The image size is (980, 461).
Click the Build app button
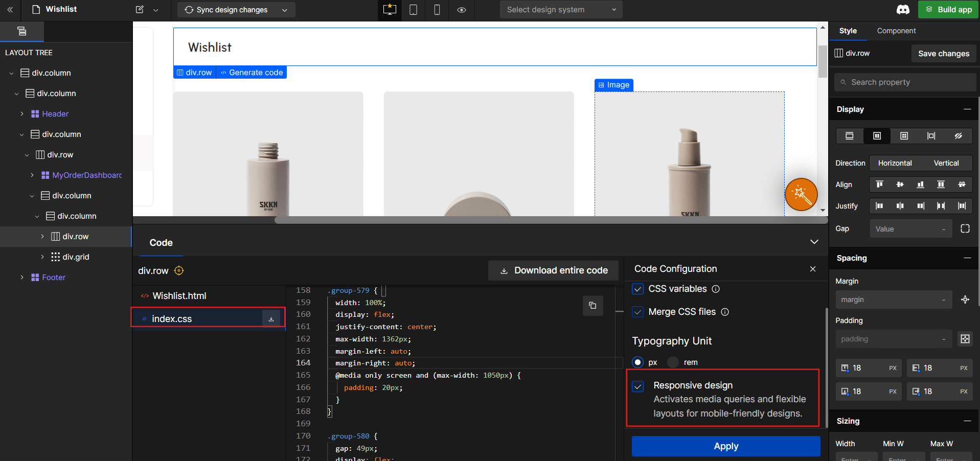click(948, 10)
